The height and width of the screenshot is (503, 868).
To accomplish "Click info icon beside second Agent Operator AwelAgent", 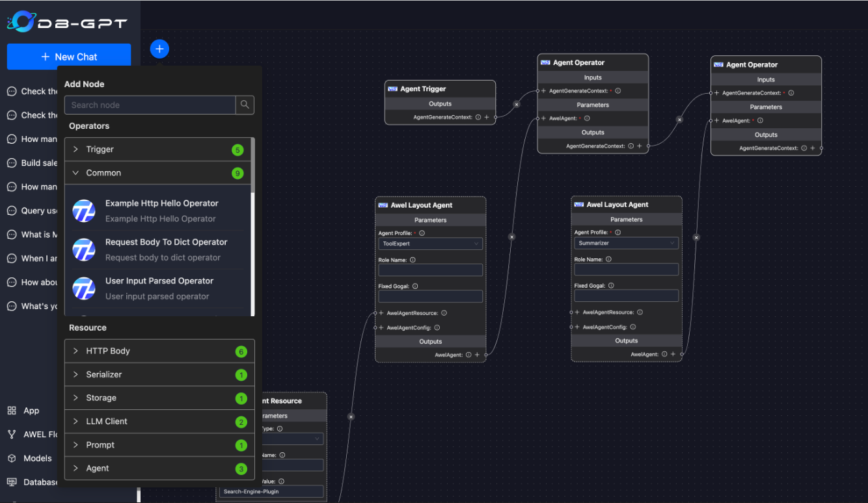I will 760,120.
